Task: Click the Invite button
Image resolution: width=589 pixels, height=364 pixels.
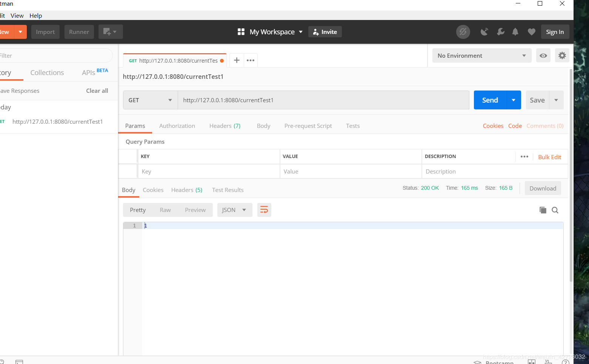Action: (325, 32)
